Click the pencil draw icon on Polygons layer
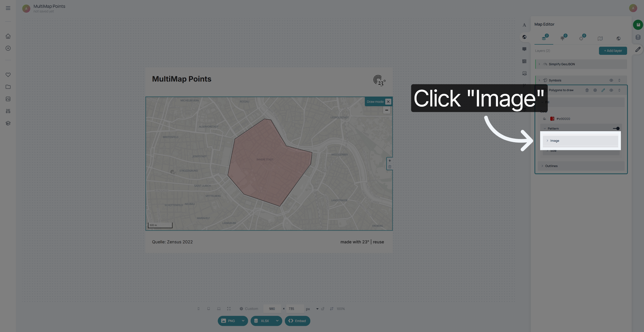644x332 pixels. [x=603, y=90]
